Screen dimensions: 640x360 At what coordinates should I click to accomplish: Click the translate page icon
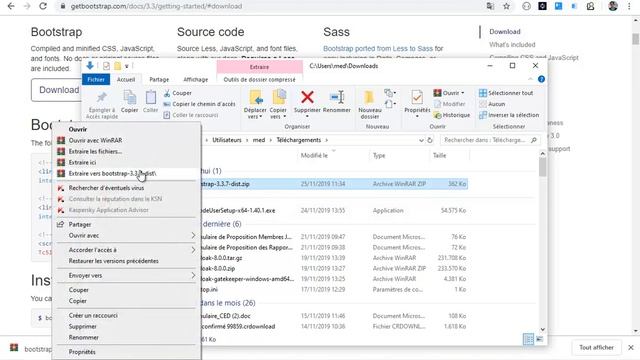pos(490,6)
